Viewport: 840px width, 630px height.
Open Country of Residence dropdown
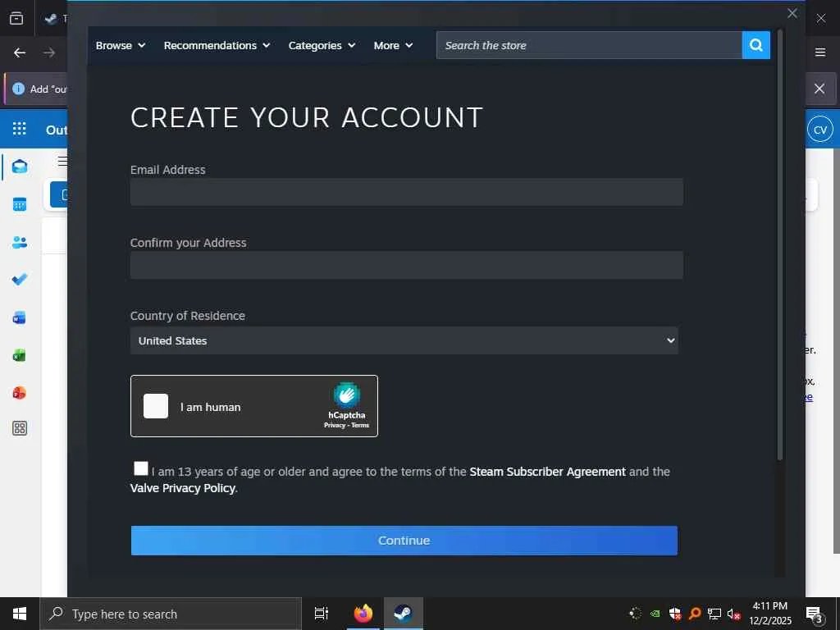tap(404, 340)
